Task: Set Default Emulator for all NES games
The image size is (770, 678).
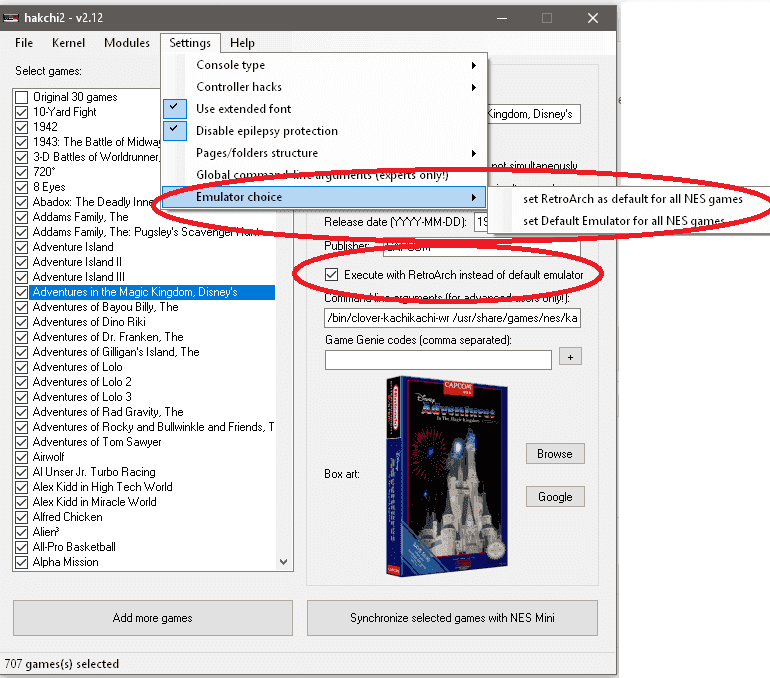Action: click(x=624, y=221)
